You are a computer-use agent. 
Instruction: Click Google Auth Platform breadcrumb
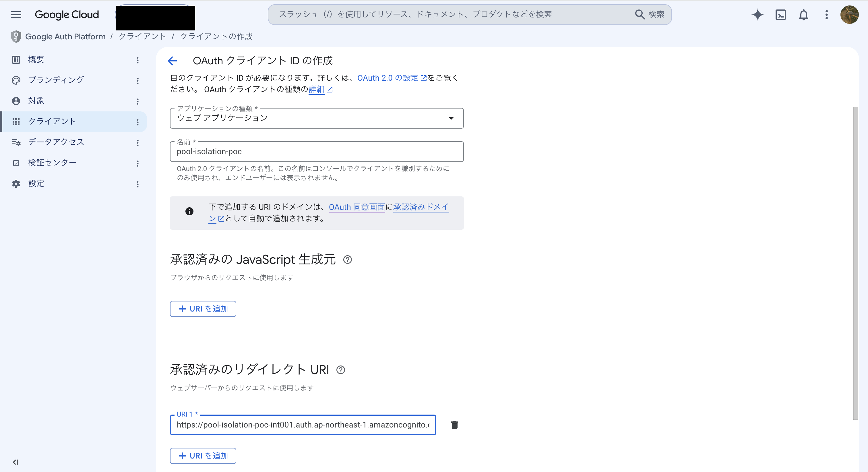point(65,36)
